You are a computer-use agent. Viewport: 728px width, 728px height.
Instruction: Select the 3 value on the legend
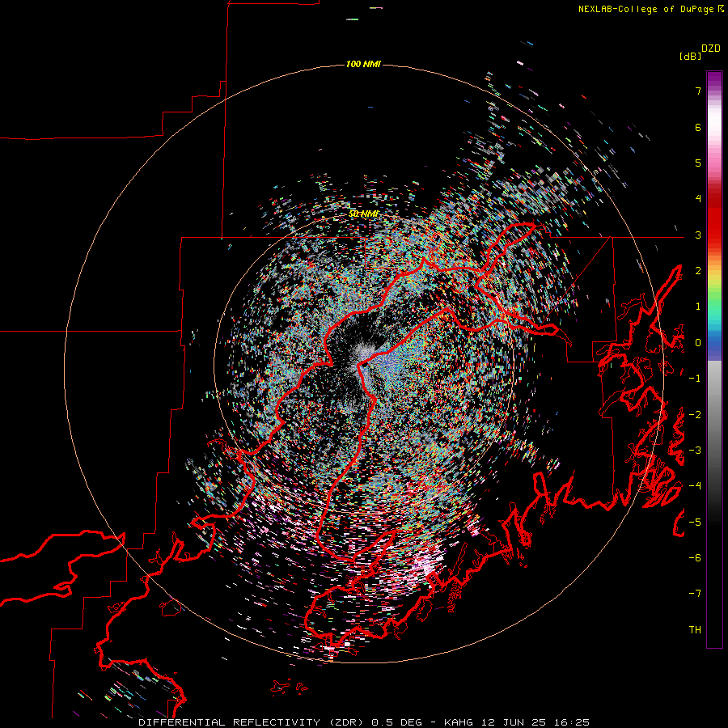click(698, 235)
